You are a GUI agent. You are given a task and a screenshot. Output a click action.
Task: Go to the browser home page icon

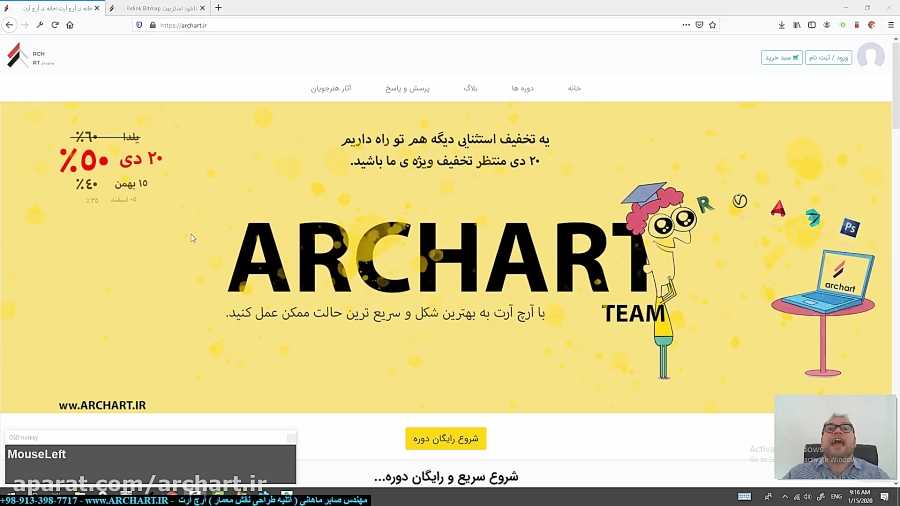coord(69,25)
